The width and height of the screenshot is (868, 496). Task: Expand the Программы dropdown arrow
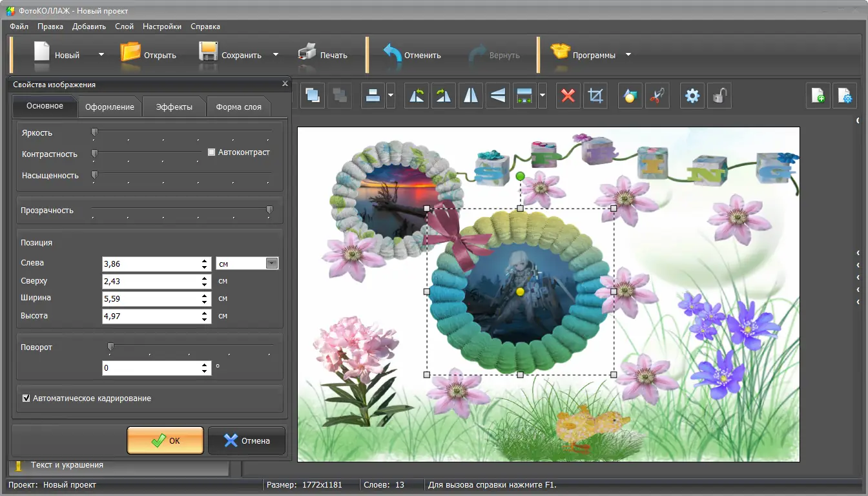pyautogui.click(x=628, y=55)
